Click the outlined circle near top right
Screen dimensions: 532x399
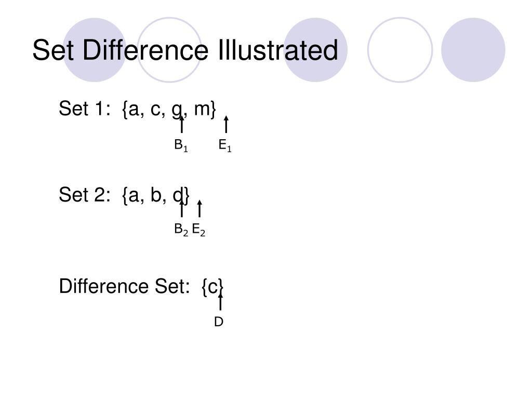[400, 50]
